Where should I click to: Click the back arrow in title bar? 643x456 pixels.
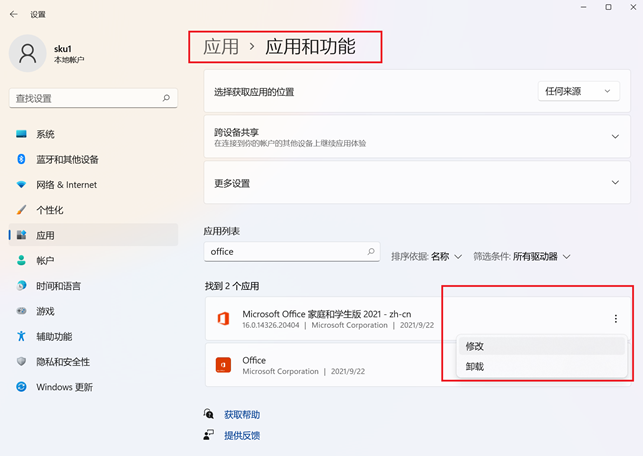pos(14,14)
